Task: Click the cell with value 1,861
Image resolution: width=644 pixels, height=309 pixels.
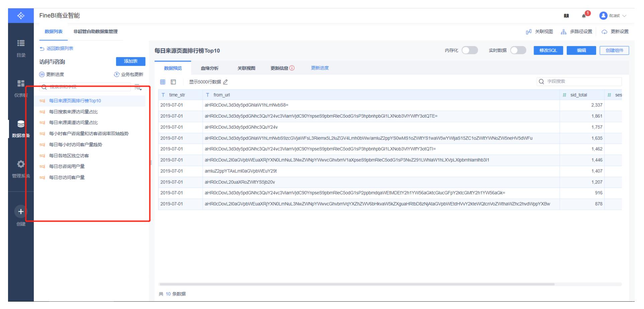Action: 582,116
